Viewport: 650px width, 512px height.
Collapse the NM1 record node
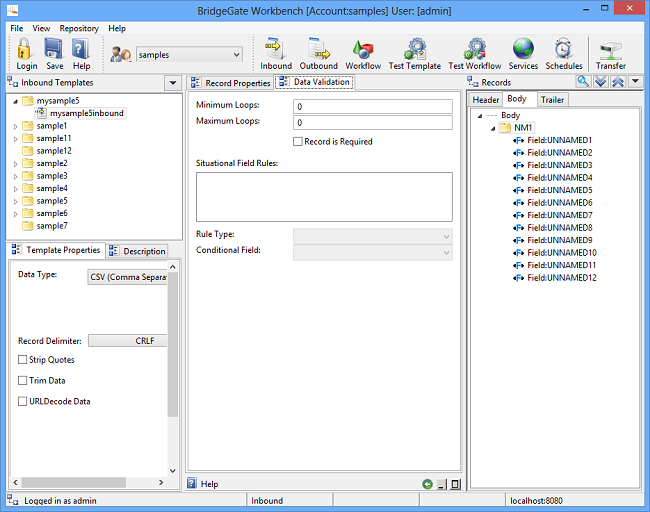click(x=493, y=129)
